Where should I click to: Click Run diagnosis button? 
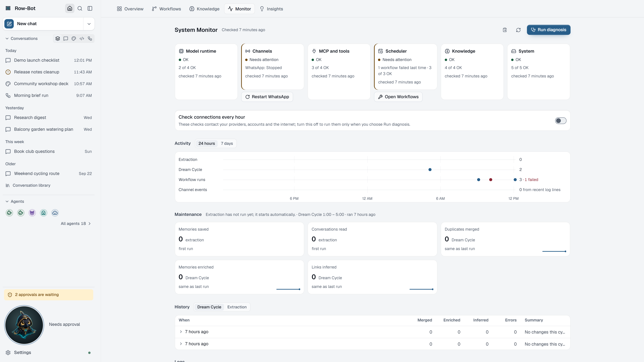coord(549,30)
